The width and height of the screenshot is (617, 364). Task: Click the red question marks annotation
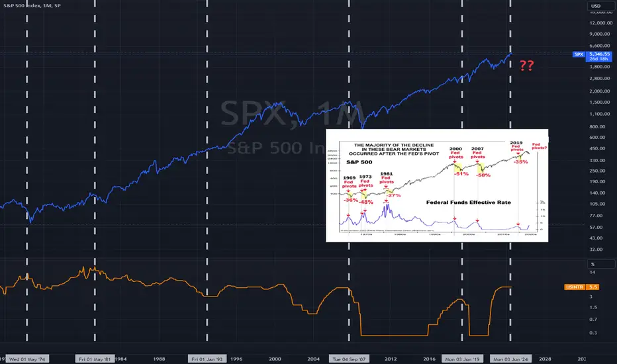pyautogui.click(x=526, y=66)
